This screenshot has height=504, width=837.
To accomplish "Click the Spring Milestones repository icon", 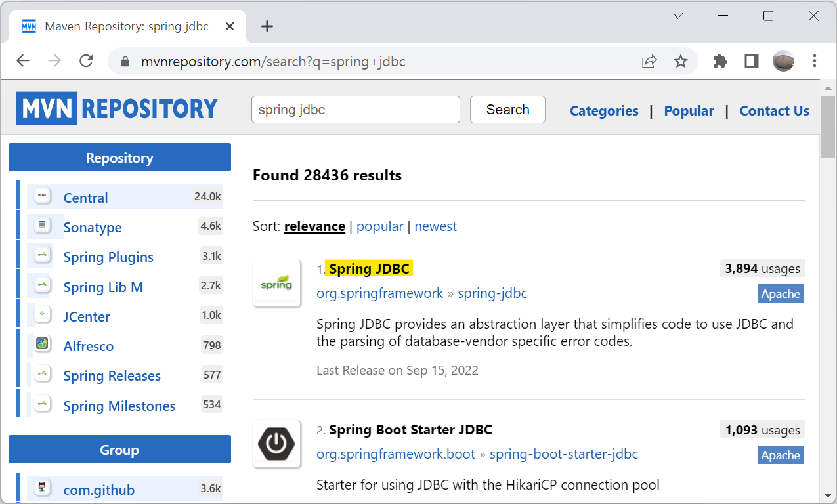I will (x=43, y=404).
